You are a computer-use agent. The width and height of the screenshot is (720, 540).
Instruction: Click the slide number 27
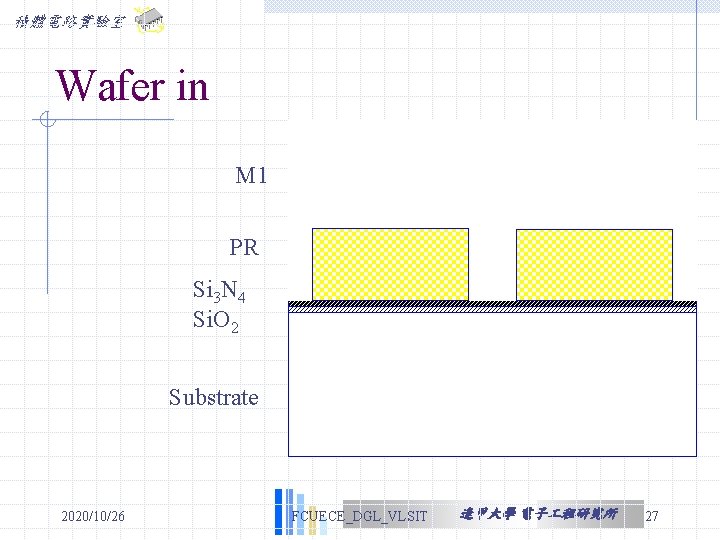(x=652, y=516)
